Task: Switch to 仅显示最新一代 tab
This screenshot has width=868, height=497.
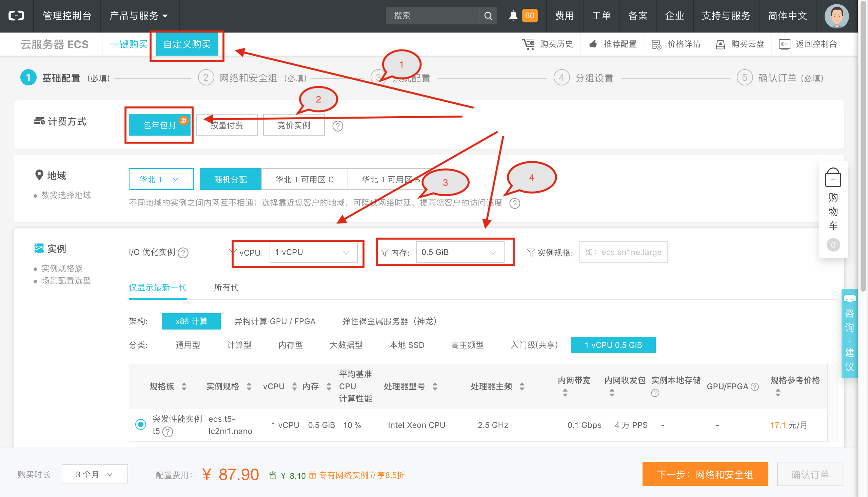Action: tap(158, 287)
